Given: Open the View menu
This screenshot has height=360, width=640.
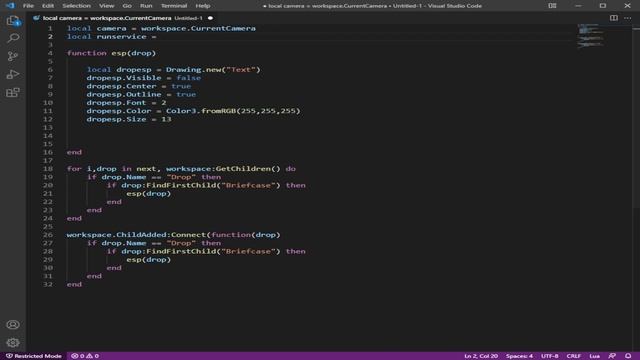Looking at the screenshot, I should pos(107,6).
